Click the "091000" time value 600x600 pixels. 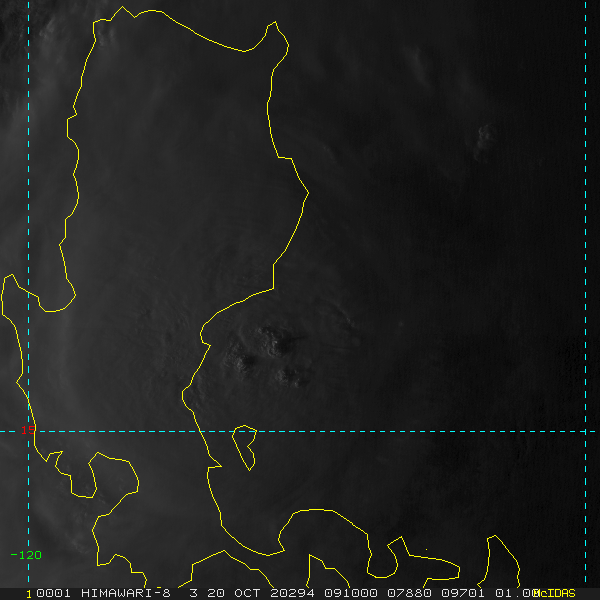tap(351, 593)
